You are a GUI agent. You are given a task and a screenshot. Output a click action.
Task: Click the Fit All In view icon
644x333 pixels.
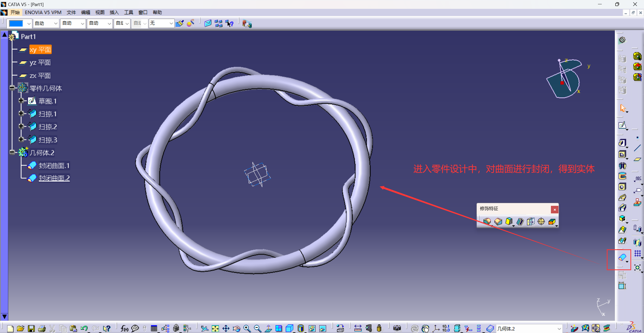tap(215, 328)
